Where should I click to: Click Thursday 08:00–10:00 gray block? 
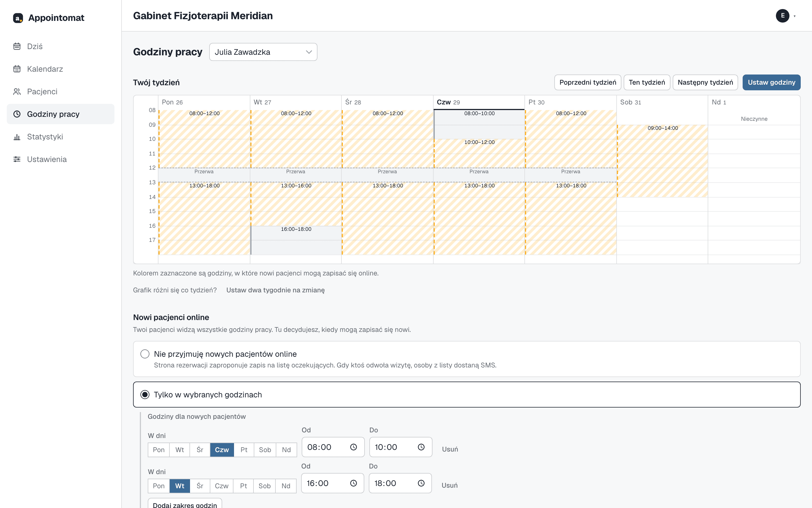tap(479, 125)
